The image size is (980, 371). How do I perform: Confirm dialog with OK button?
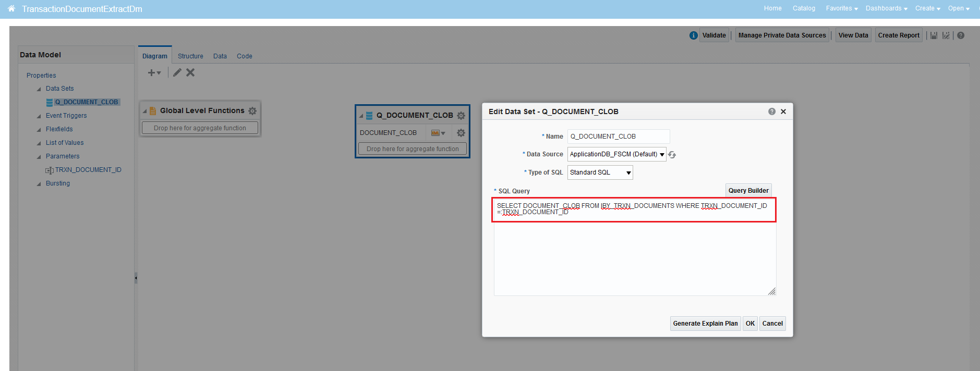tap(750, 324)
